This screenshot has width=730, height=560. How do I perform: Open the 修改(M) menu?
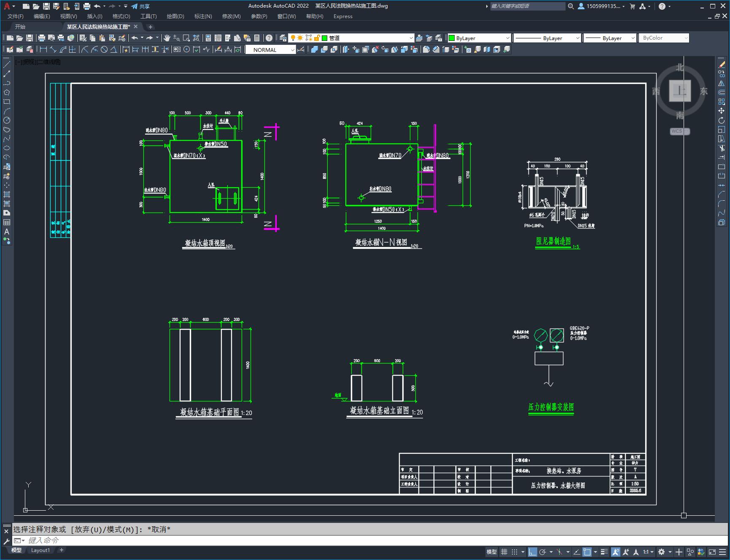point(232,16)
